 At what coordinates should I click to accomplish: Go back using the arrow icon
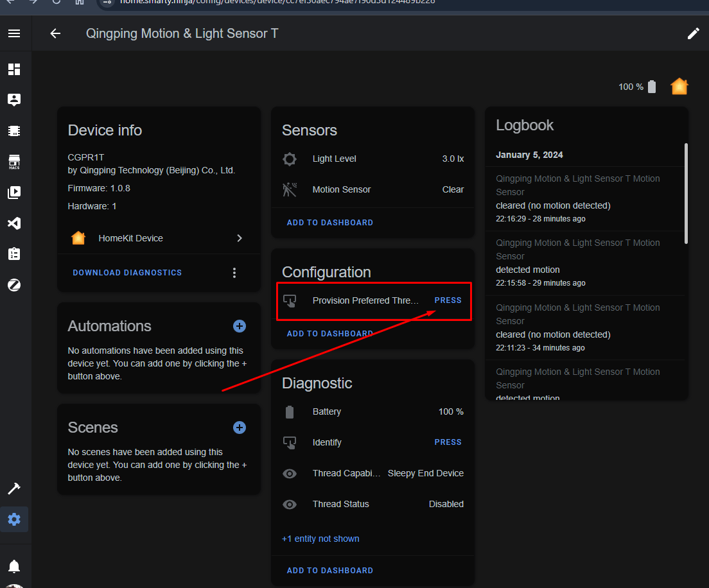click(55, 33)
